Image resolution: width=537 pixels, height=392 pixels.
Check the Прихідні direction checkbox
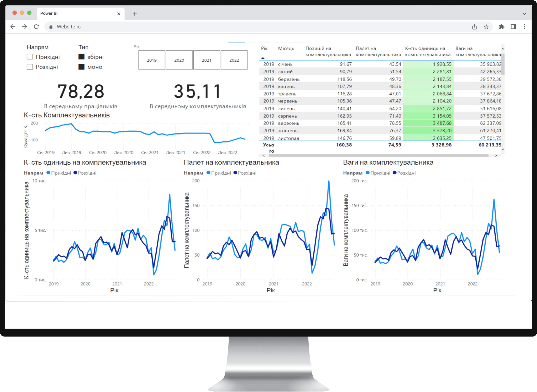[x=30, y=57]
